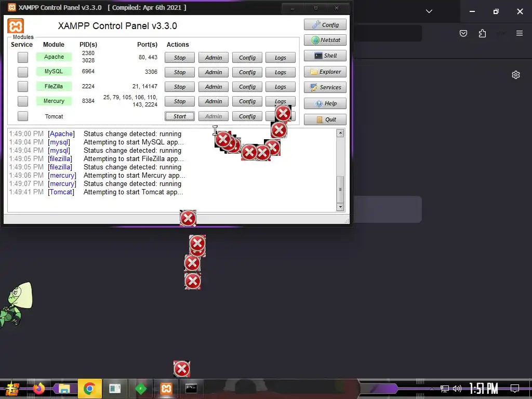Stop the Apache module
This screenshot has height=399, width=532.
pos(179,58)
